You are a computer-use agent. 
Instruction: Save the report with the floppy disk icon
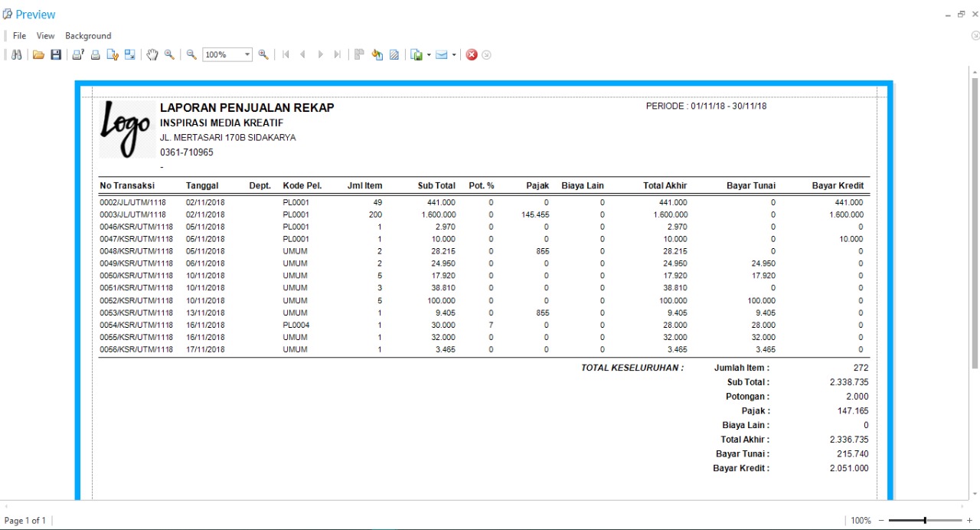(56, 55)
